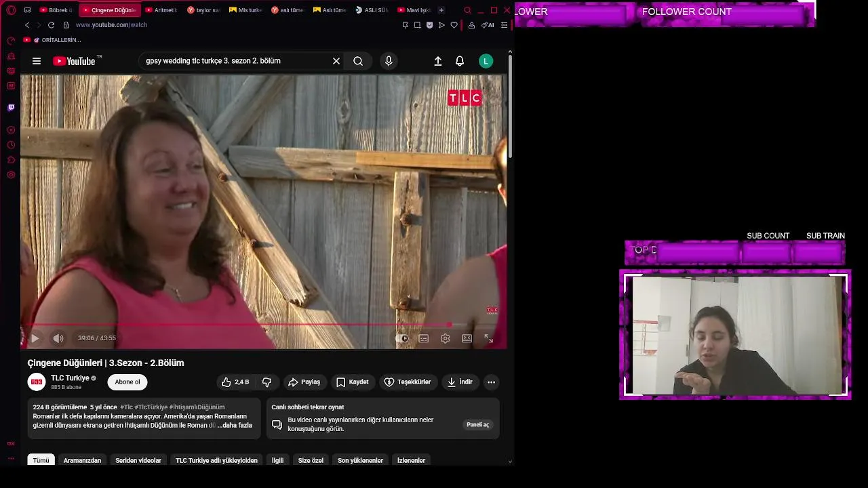Open chat replay with Paneli aç
The image size is (868, 488).
pyautogui.click(x=477, y=425)
